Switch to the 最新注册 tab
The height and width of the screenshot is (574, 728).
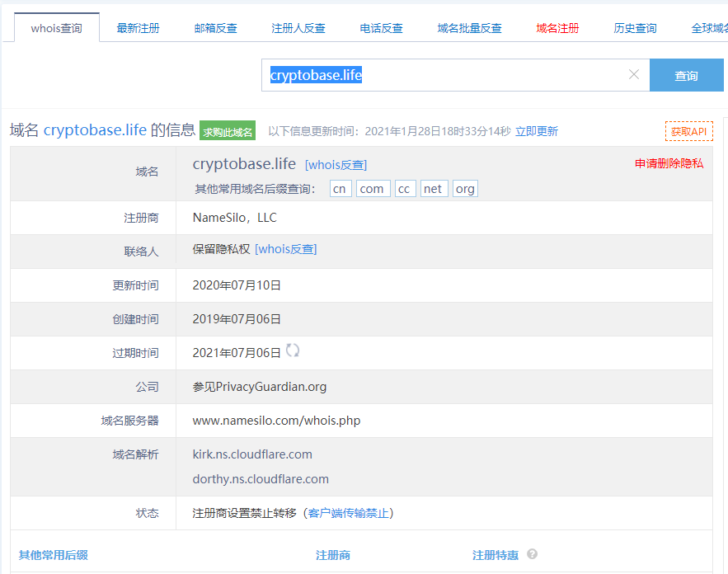tap(138, 28)
